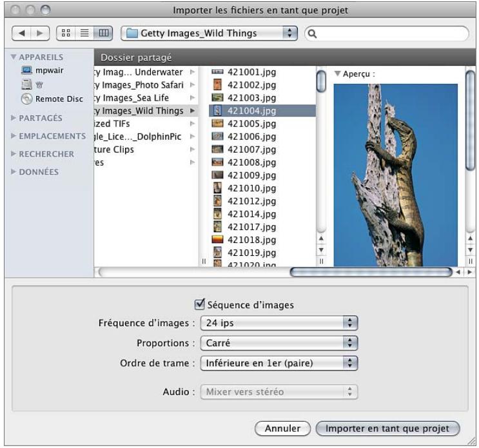Image resolution: width=479 pixels, height=448 pixels.
Task: Switch to column view mode
Action: [103, 33]
